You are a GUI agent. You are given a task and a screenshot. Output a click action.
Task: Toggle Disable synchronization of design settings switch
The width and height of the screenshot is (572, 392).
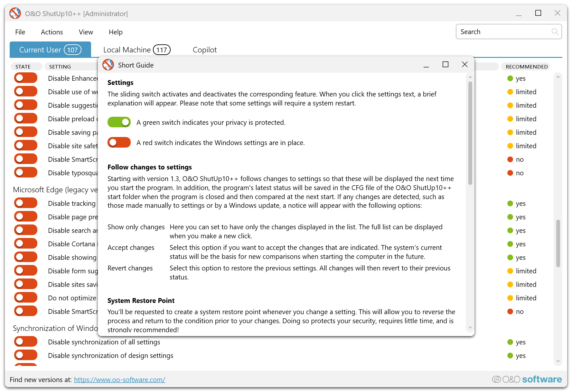point(26,355)
